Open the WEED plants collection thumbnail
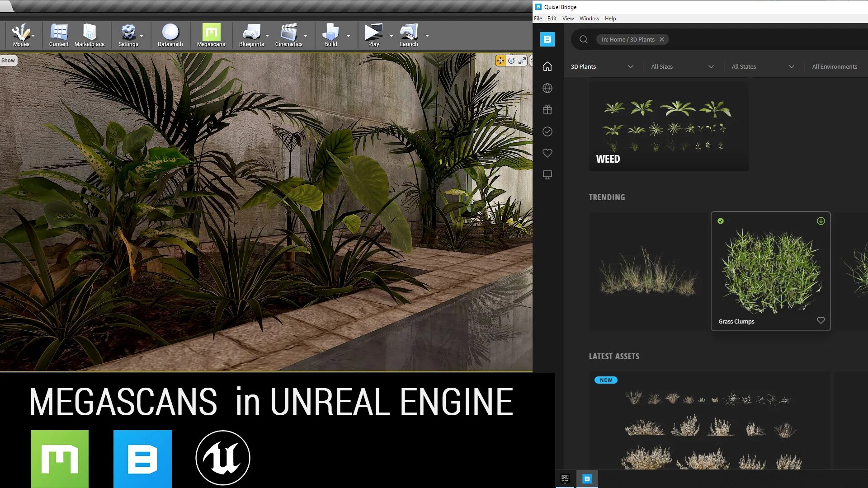 click(x=668, y=127)
